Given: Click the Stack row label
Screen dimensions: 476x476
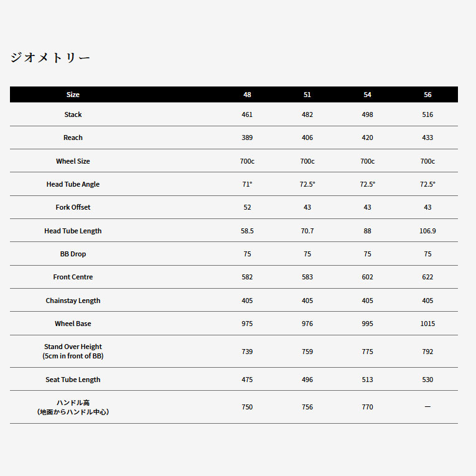Looking at the screenshot, I should pyautogui.click(x=73, y=114).
